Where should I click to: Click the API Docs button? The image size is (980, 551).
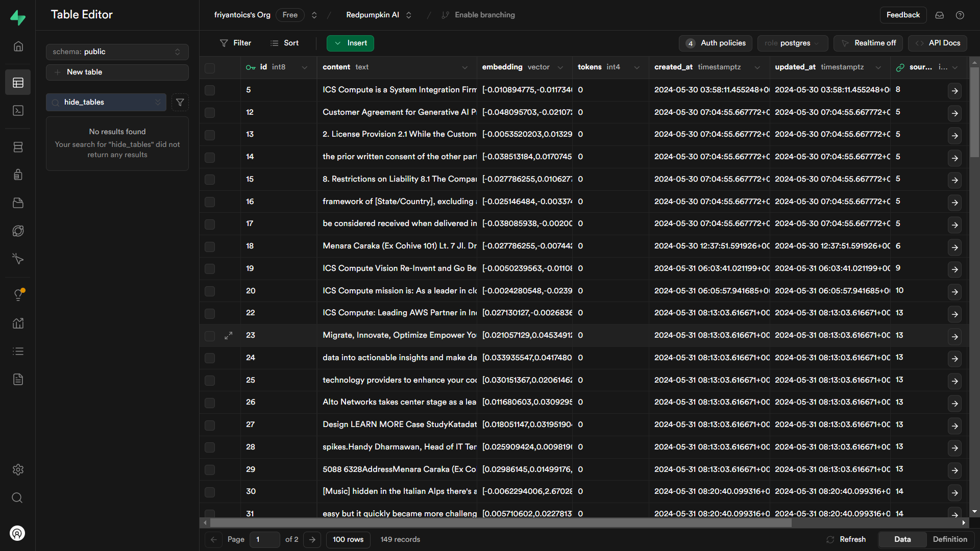point(938,43)
